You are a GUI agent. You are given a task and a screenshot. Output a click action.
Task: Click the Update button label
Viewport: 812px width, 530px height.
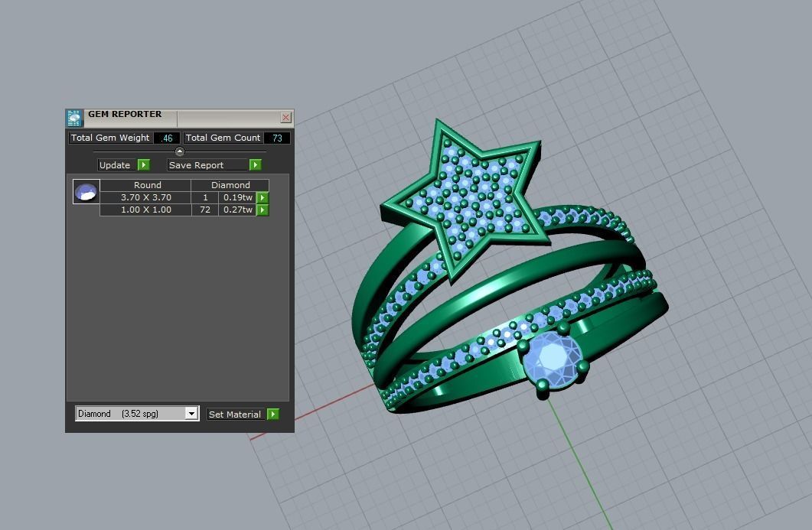[x=115, y=165]
